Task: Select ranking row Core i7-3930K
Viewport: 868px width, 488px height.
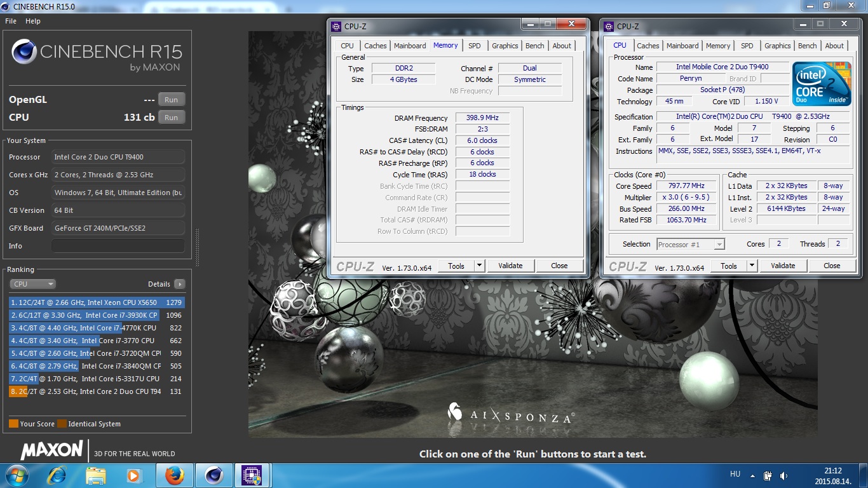Action: pyautogui.click(x=97, y=315)
